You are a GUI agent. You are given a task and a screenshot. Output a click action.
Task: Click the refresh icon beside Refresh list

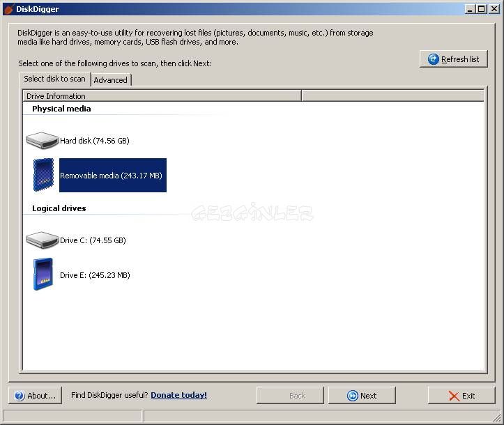click(433, 59)
